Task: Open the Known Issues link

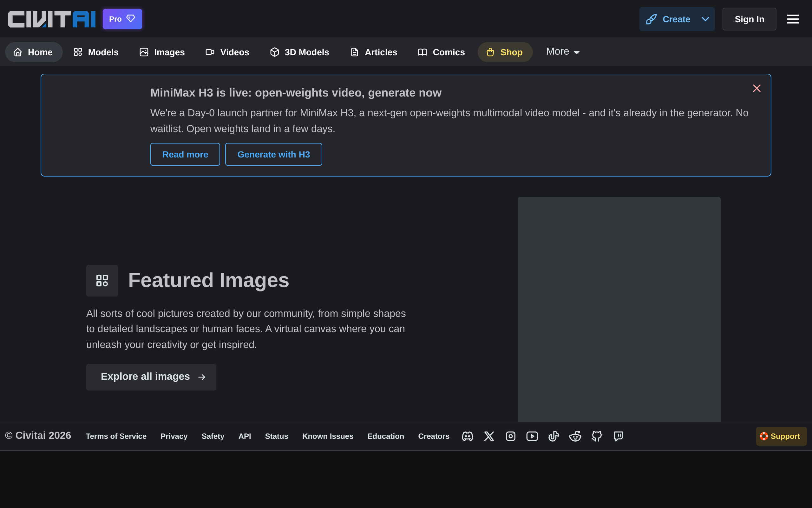Action: pos(327,436)
